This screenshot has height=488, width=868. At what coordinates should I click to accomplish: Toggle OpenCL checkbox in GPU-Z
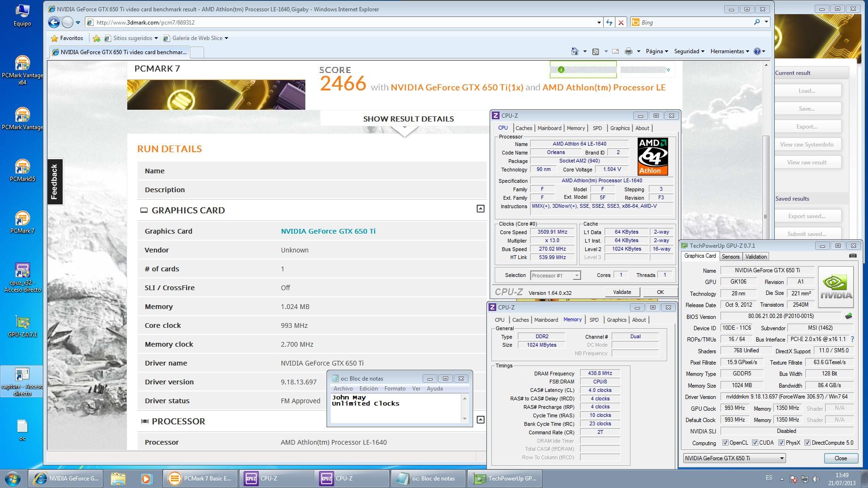pyautogui.click(x=726, y=443)
